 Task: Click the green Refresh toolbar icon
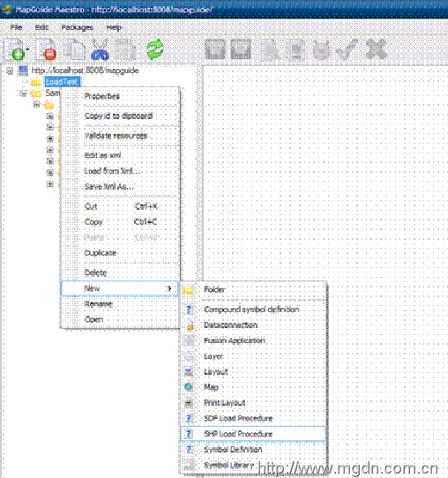pyautogui.click(x=155, y=49)
